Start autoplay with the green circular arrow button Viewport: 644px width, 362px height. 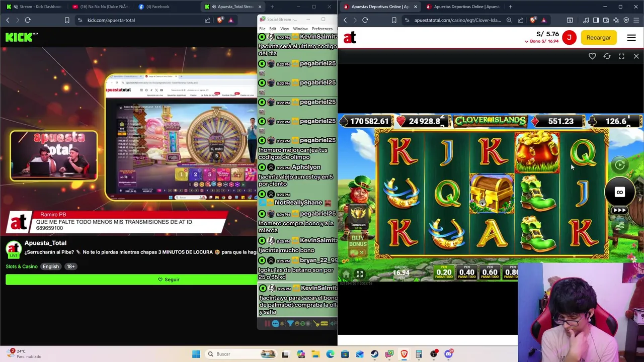pos(620,164)
